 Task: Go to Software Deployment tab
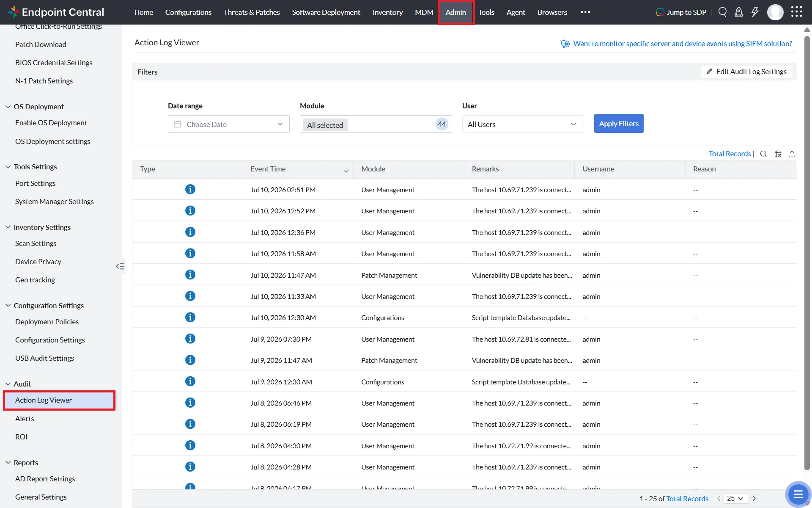click(x=326, y=12)
